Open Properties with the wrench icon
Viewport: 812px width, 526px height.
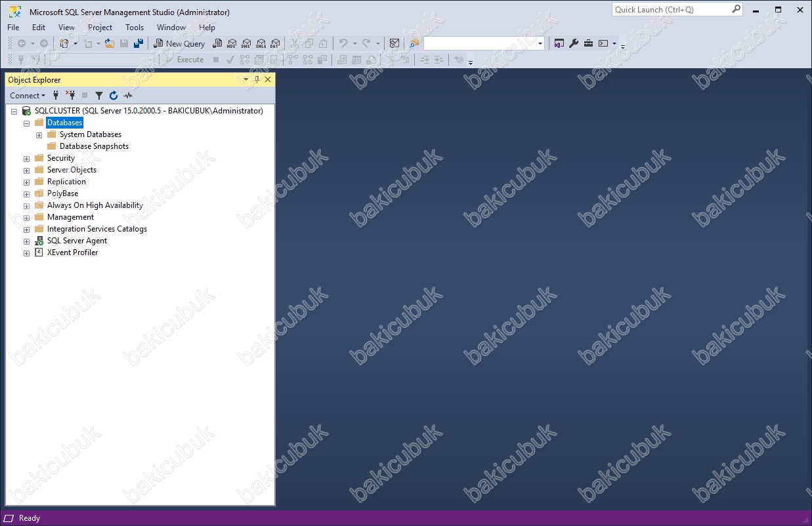574,43
